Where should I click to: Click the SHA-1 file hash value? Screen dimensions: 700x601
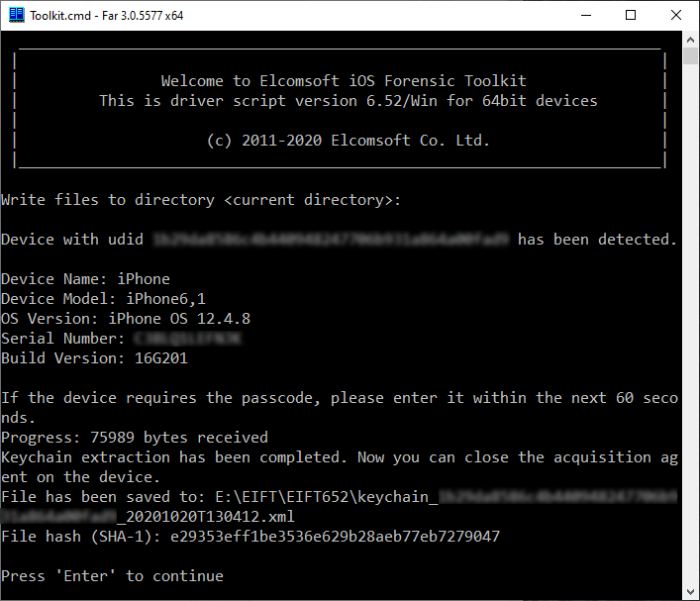(335, 537)
